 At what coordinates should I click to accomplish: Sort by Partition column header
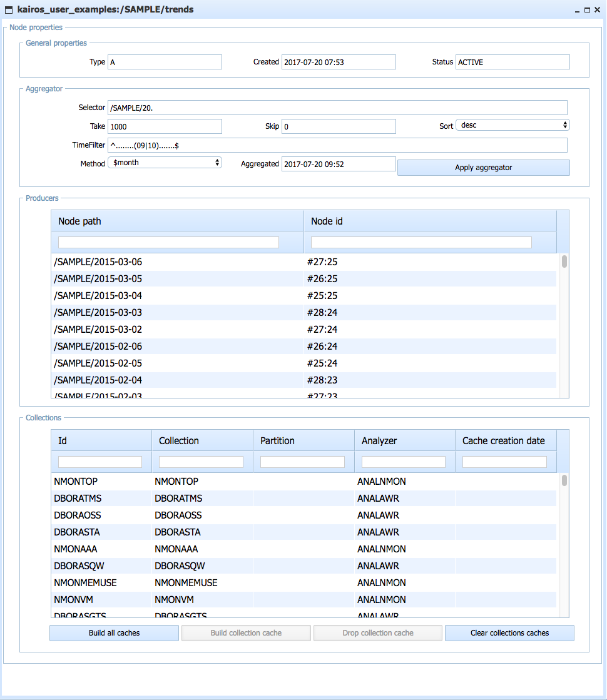303,440
